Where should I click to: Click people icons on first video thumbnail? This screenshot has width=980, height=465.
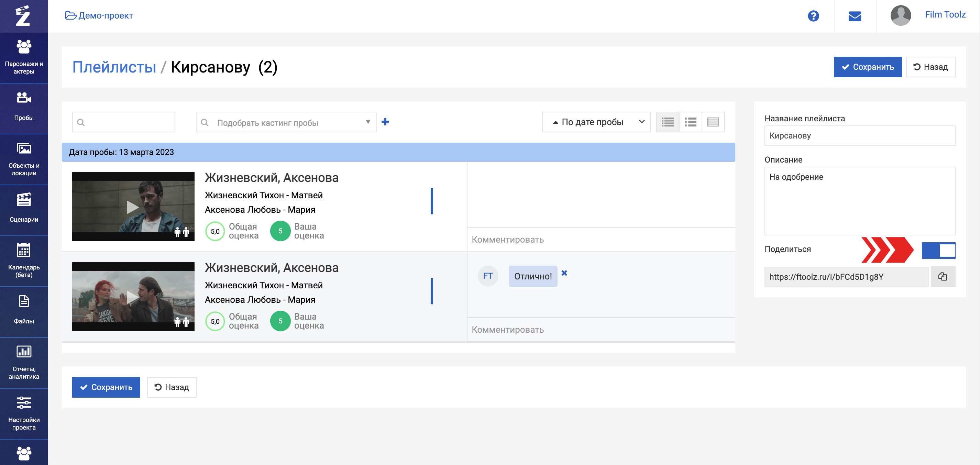(x=182, y=232)
